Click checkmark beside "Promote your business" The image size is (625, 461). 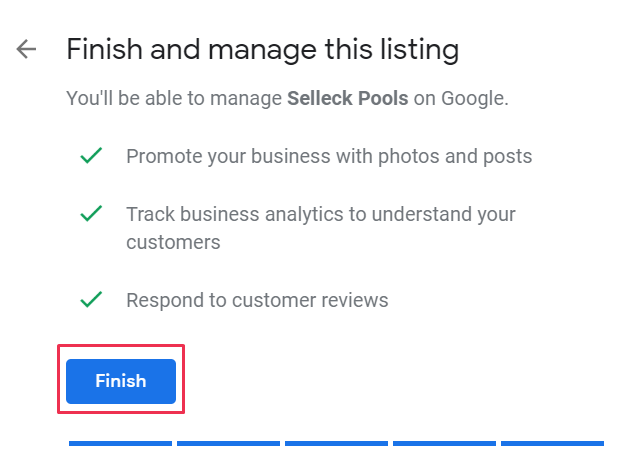pos(91,156)
